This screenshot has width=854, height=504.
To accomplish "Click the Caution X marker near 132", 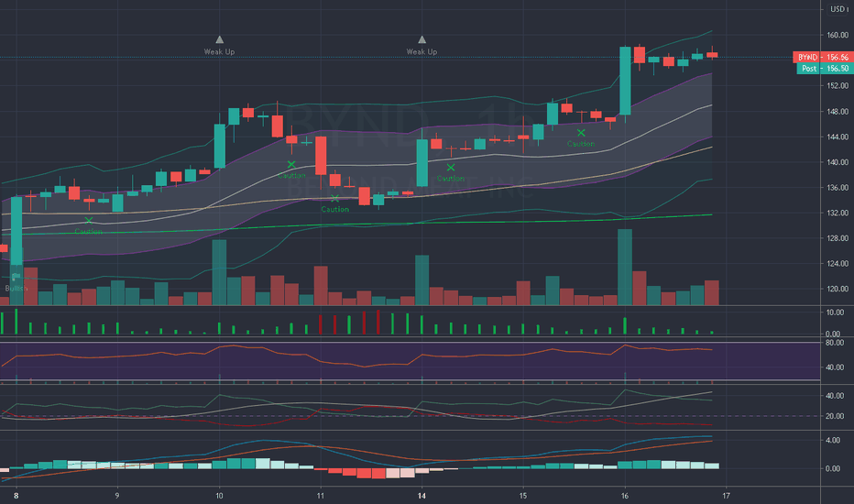I will 89,221.
